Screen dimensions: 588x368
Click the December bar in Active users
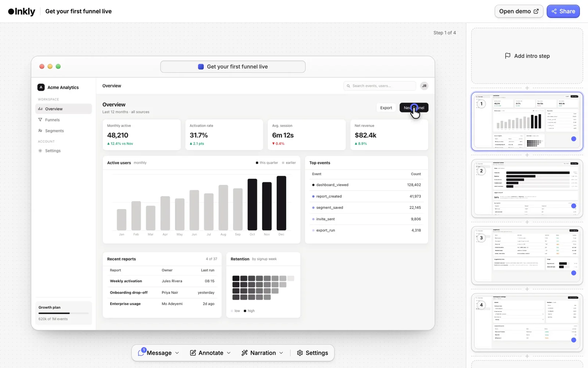click(281, 203)
